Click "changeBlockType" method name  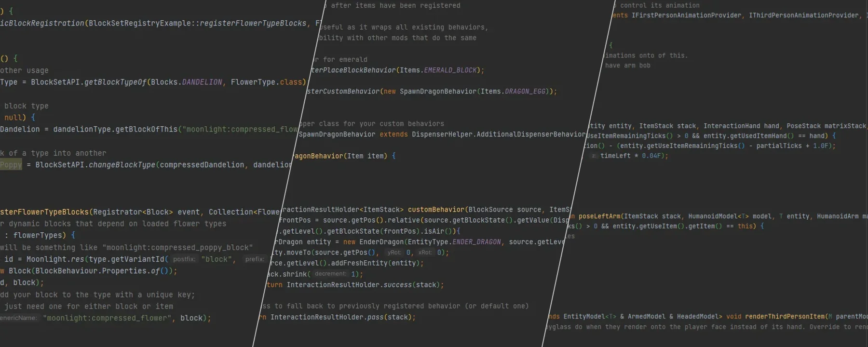click(x=122, y=165)
